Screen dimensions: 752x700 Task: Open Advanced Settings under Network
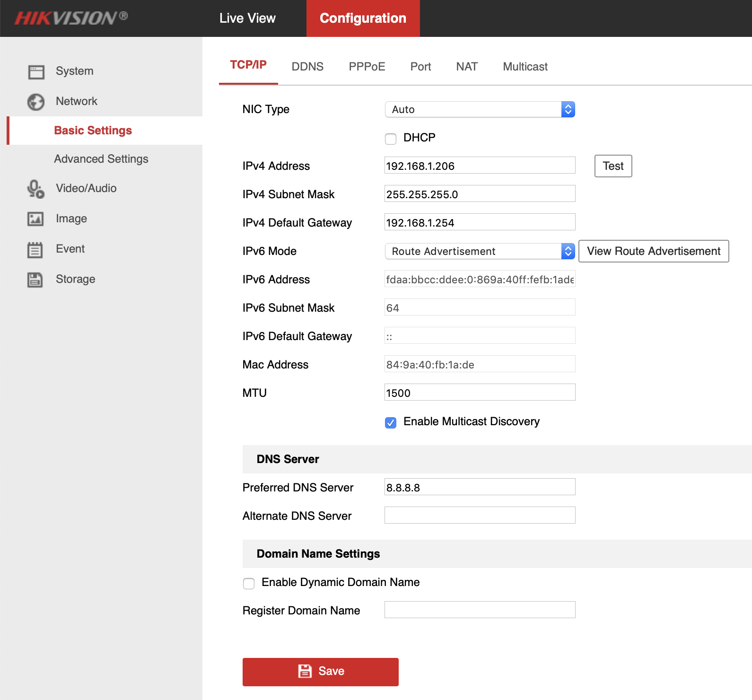tap(101, 159)
